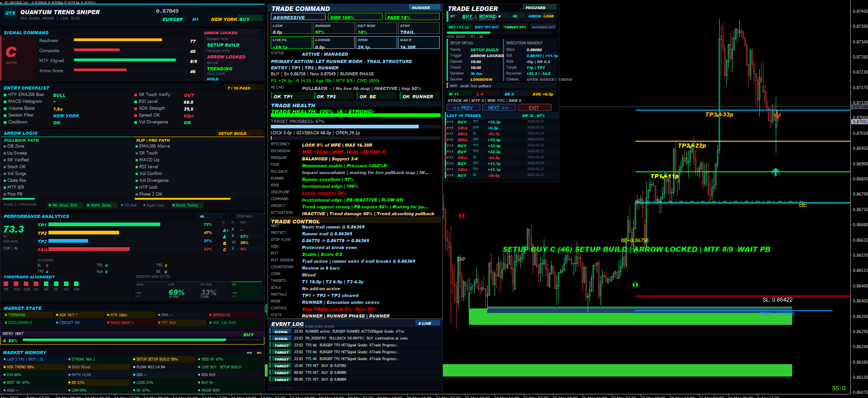Click the OK TP1 status box
The image size is (868, 398).
(x=292, y=96)
